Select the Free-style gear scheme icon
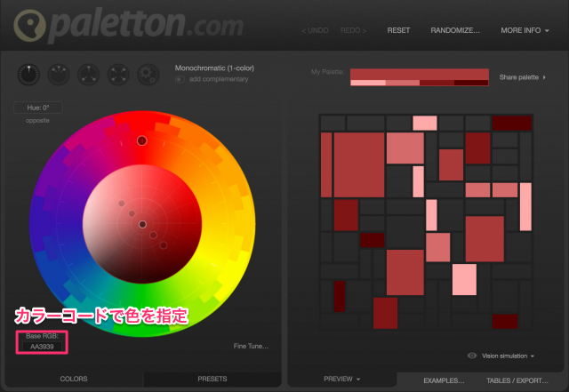569x392 pixels. click(x=148, y=75)
